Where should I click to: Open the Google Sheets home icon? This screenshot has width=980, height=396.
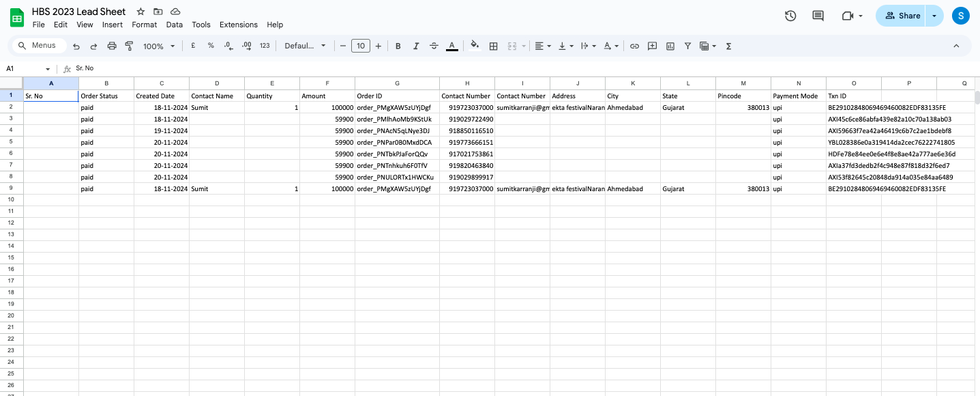[17, 18]
